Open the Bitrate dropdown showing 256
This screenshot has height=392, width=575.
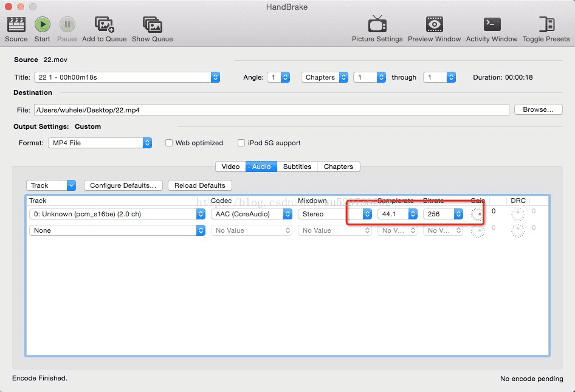(x=443, y=214)
